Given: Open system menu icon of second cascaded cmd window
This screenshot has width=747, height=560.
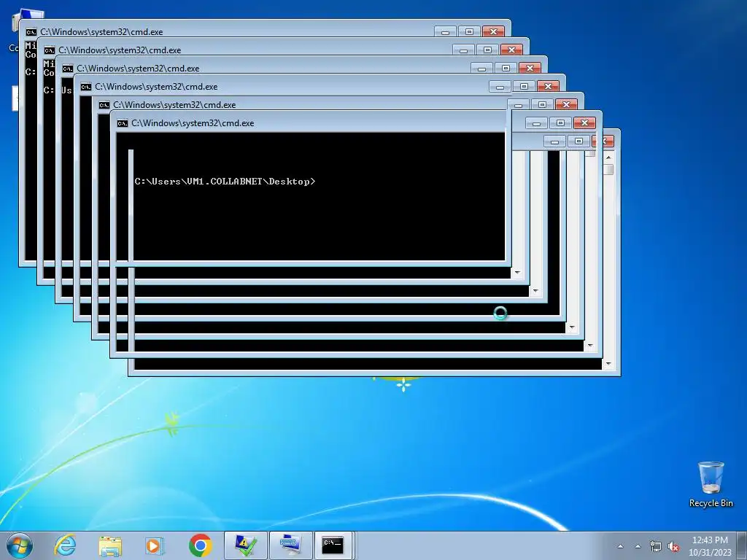Looking at the screenshot, I should click(x=50, y=50).
